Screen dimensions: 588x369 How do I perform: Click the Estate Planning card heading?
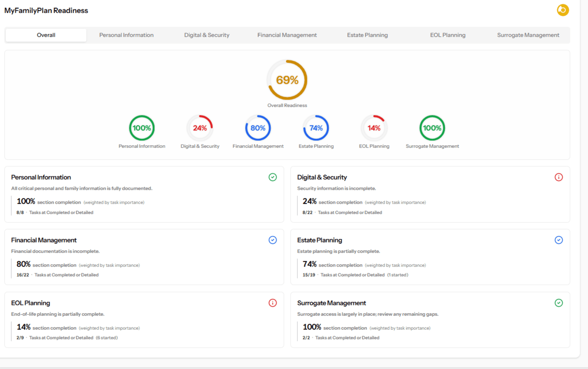(319, 240)
